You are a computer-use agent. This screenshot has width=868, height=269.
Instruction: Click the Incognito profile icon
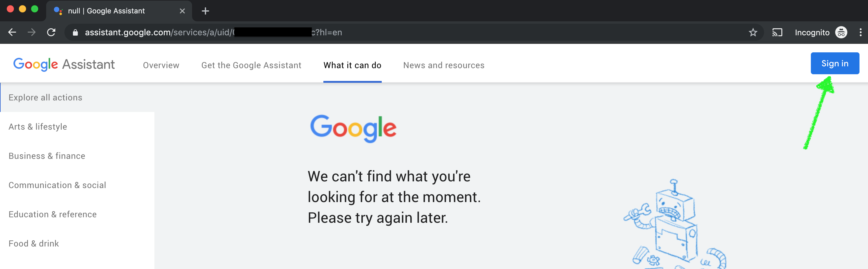(x=841, y=32)
